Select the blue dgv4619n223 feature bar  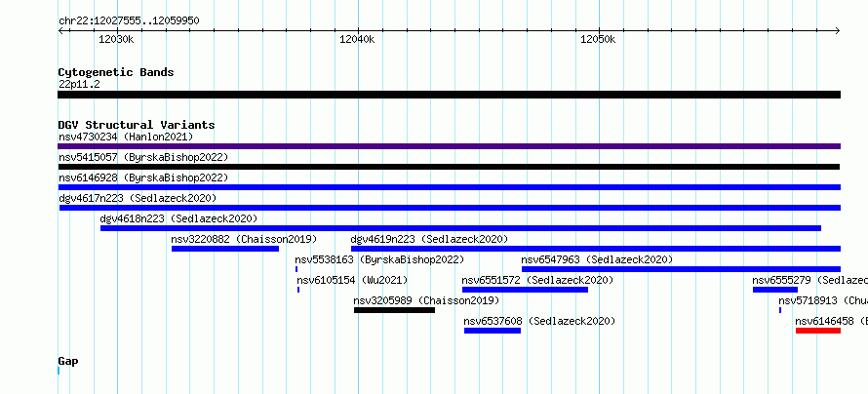tap(596, 249)
